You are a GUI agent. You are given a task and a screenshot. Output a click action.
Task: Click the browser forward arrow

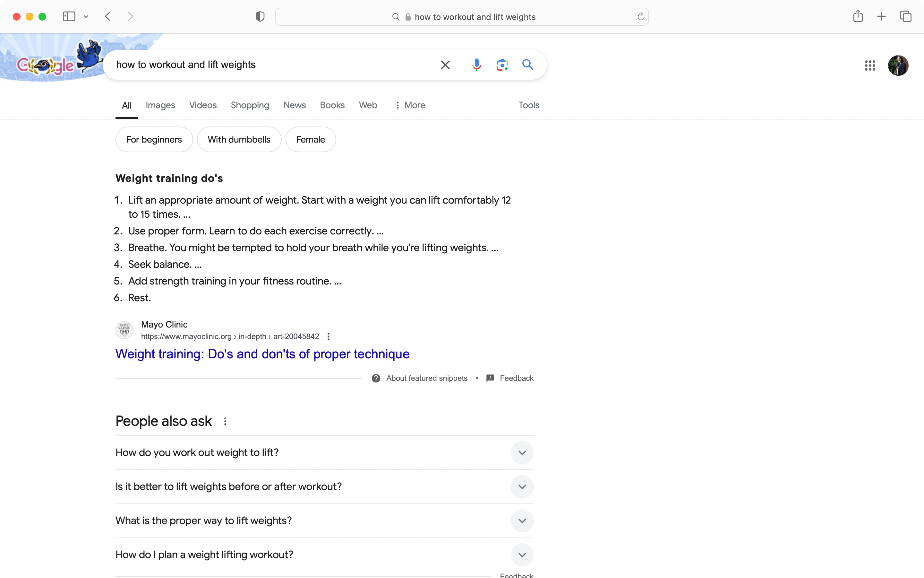[130, 16]
